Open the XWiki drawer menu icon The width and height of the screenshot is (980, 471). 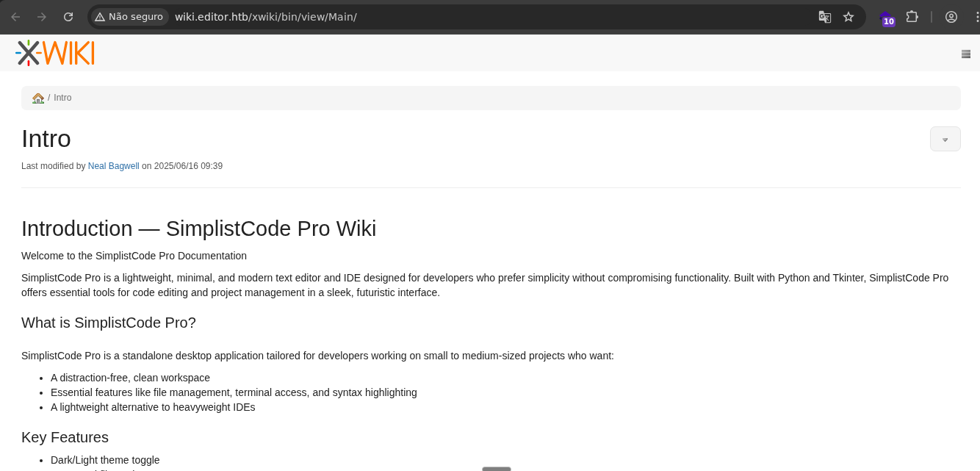(x=965, y=54)
